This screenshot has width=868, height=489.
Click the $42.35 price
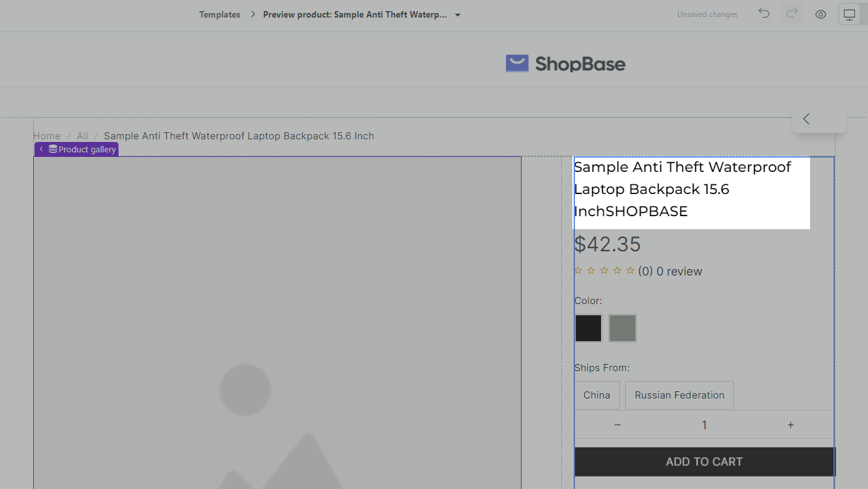coord(608,244)
